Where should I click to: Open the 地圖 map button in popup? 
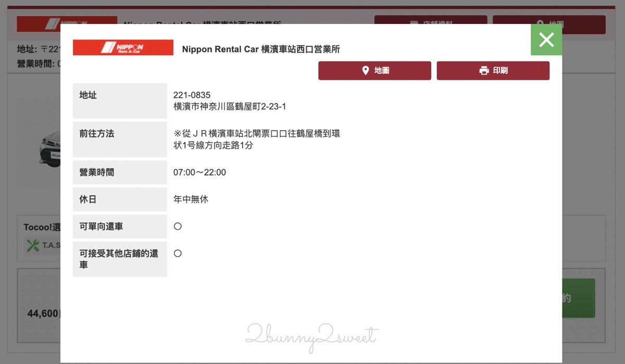(374, 70)
